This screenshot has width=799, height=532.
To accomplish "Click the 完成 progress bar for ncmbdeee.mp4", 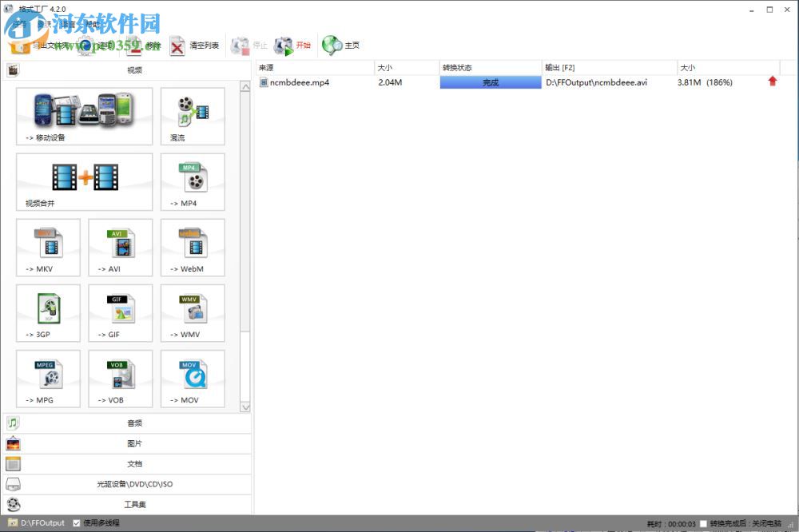I will click(490, 82).
